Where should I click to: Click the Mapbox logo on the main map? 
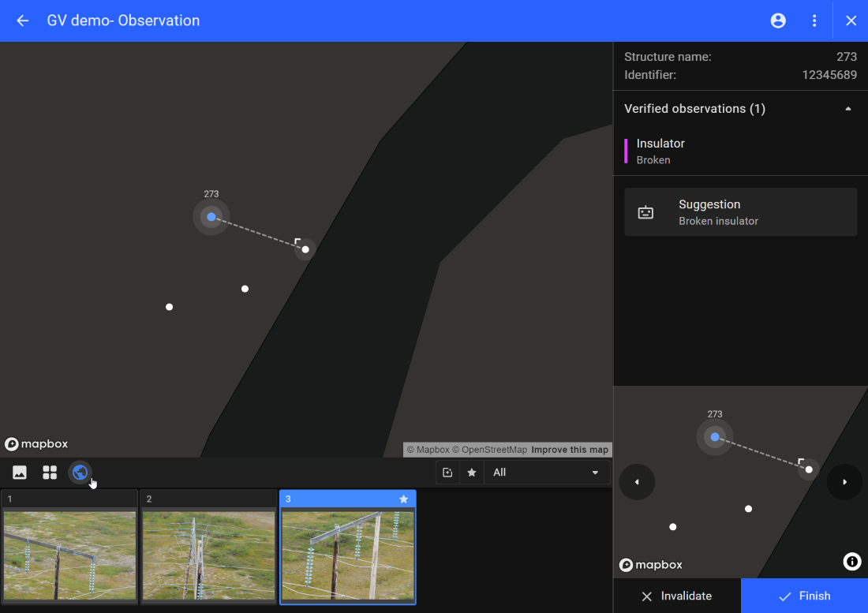[x=36, y=443]
